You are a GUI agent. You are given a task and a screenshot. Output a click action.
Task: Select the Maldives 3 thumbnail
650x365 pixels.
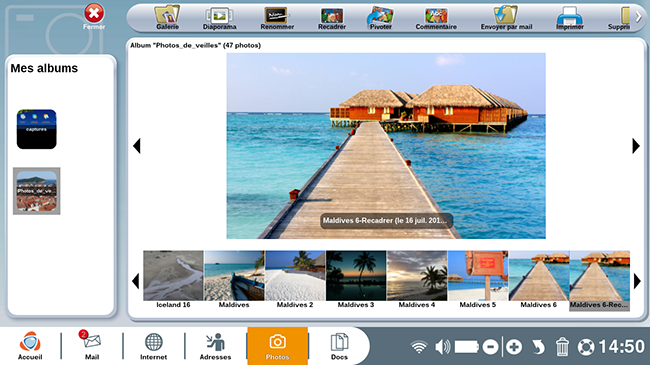[356, 280]
